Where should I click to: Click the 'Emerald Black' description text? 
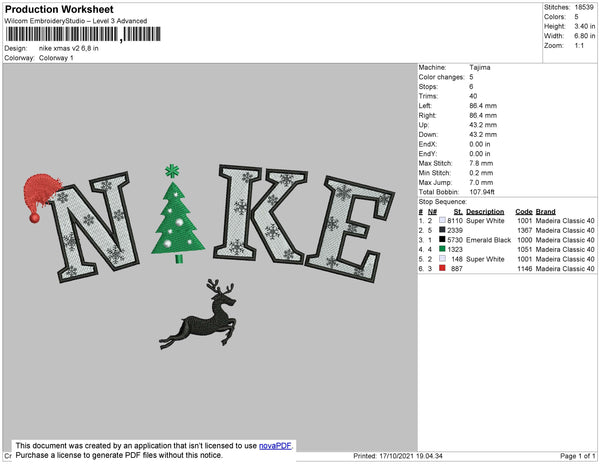pos(488,240)
